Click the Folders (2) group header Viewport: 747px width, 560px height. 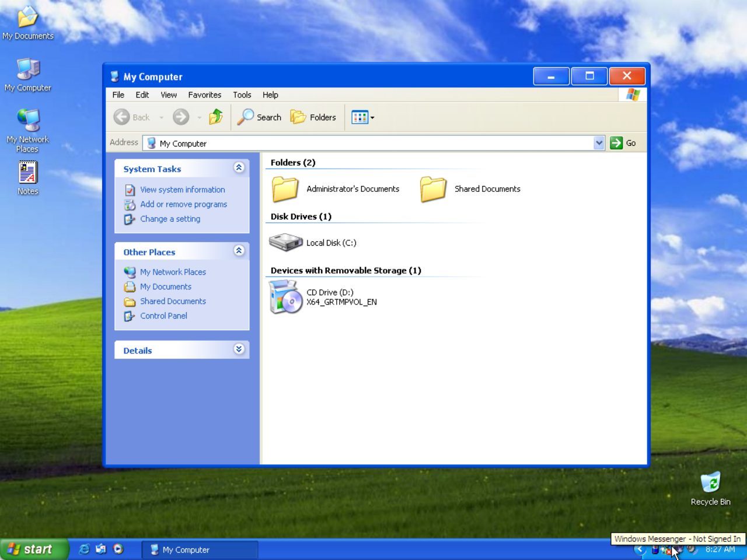(x=293, y=163)
